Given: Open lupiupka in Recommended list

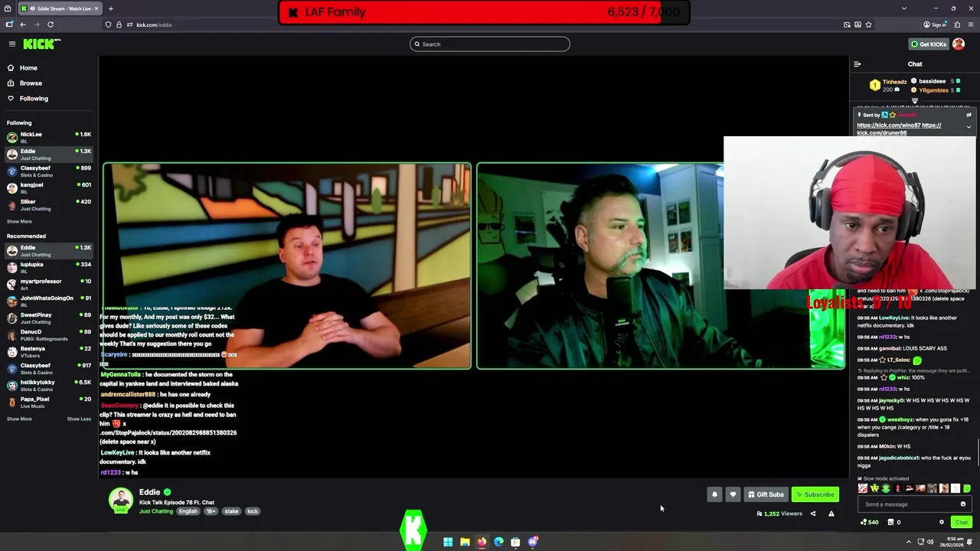Looking at the screenshot, I should click(49, 267).
